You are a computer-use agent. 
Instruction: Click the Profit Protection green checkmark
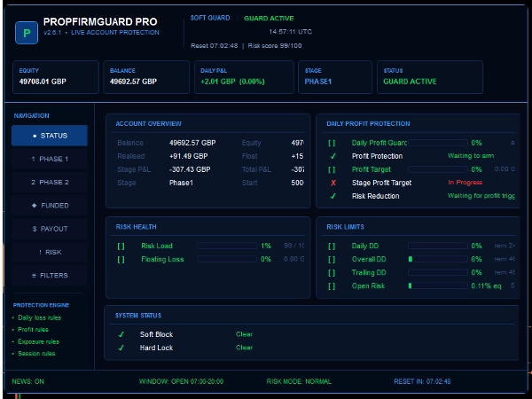(333, 156)
